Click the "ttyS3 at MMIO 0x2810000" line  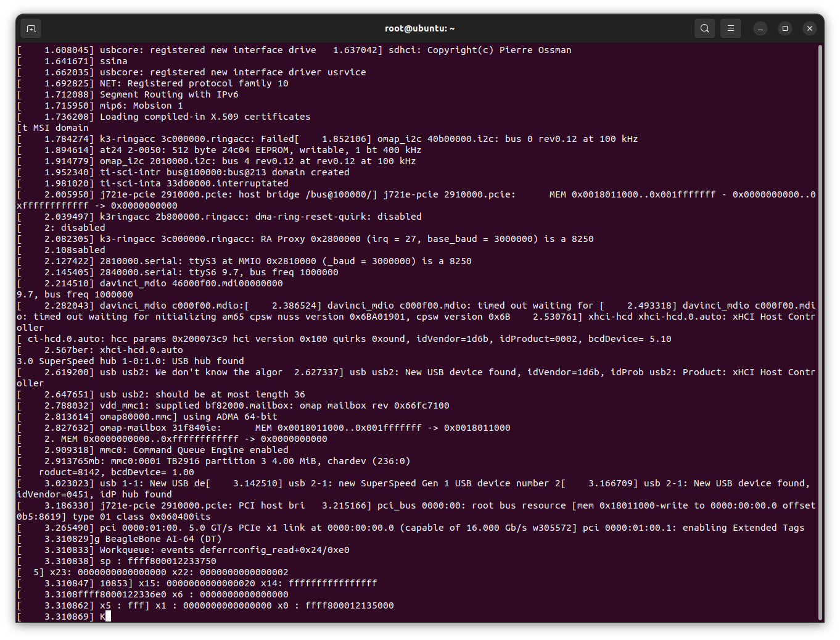[244, 261]
